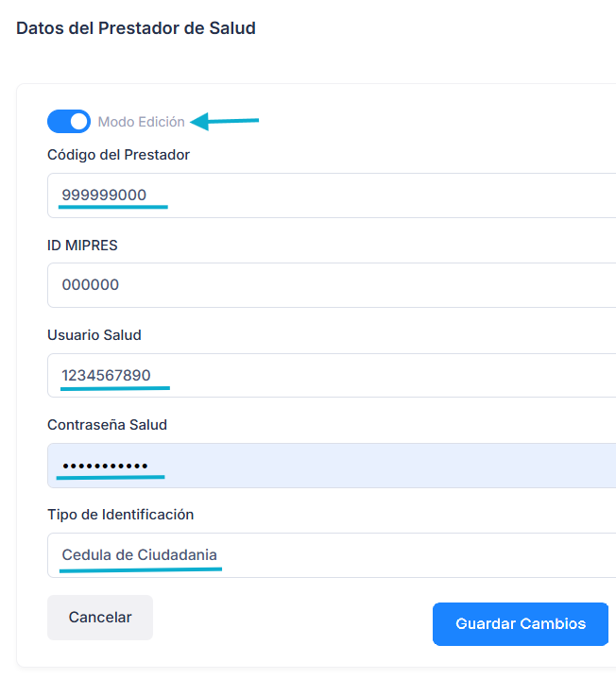Click the blue underline beneath 1234567890
Image resolution: width=616 pixels, height=679 pixels.
pos(115,387)
